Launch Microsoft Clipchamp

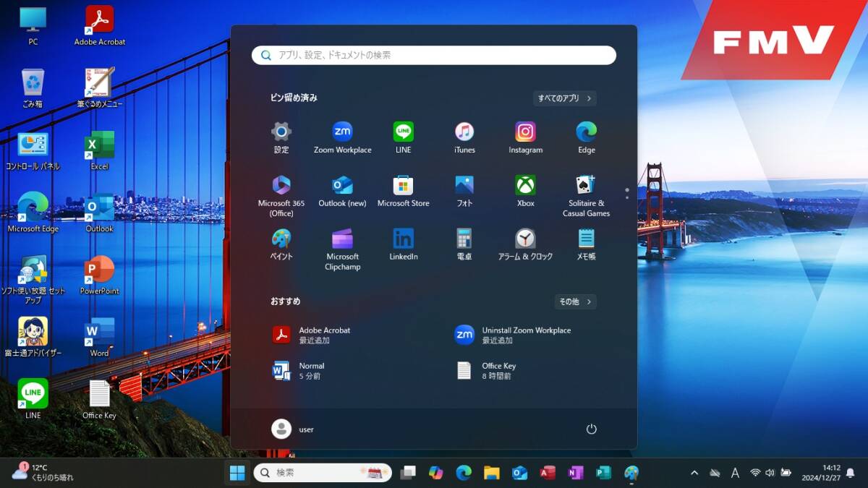342,249
